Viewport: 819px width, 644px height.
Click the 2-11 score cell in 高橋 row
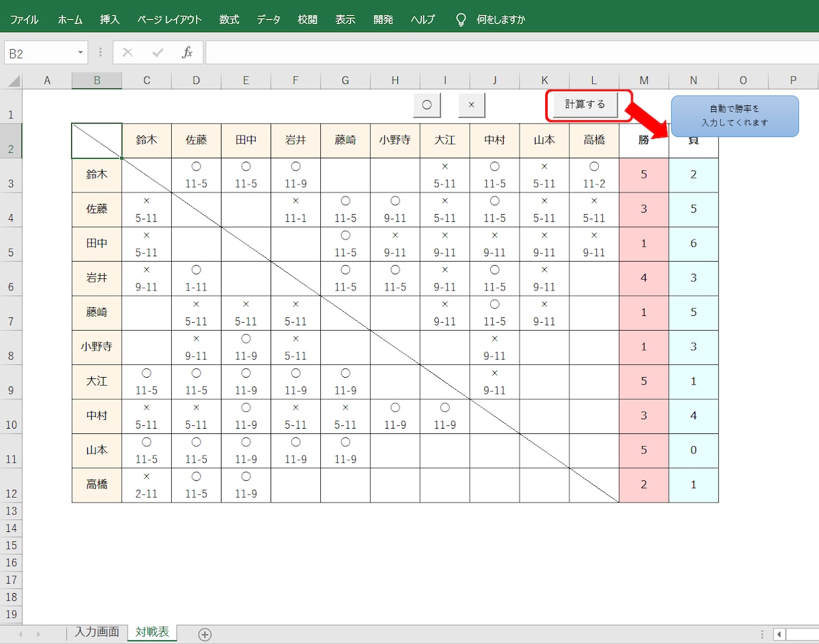point(146,485)
